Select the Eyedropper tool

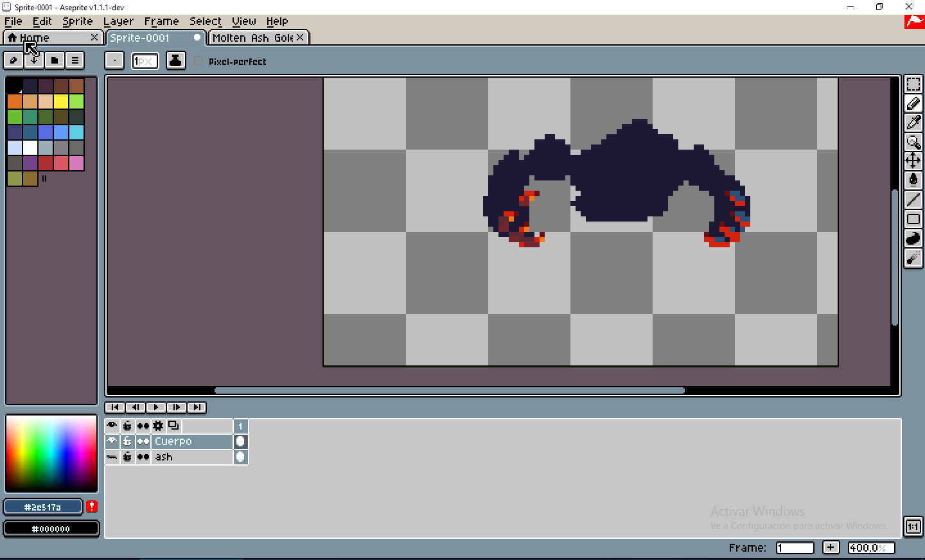[x=913, y=123]
